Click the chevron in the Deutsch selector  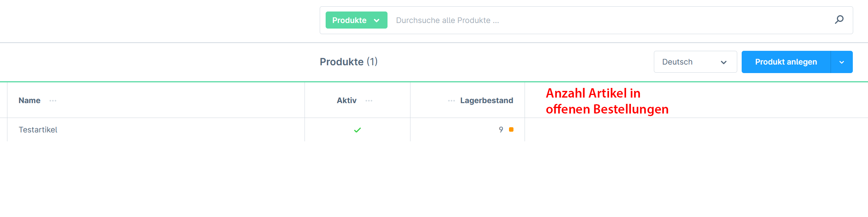[724, 62]
